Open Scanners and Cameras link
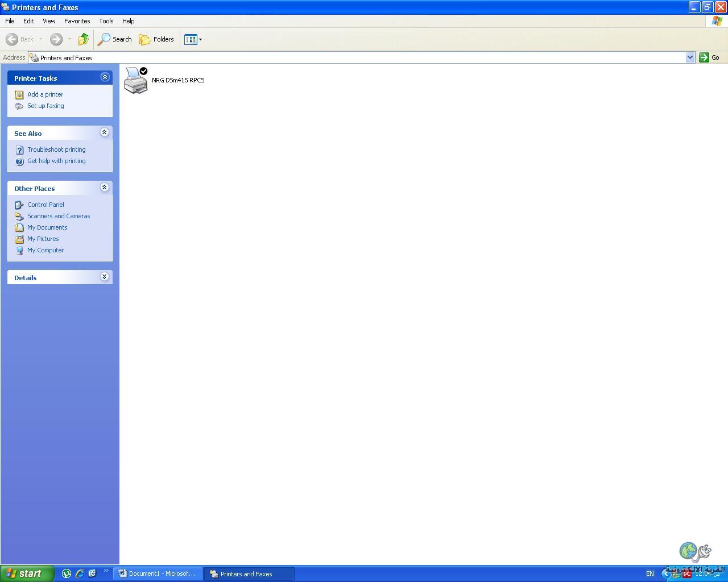Viewport: 728px width, 582px height. tap(59, 216)
